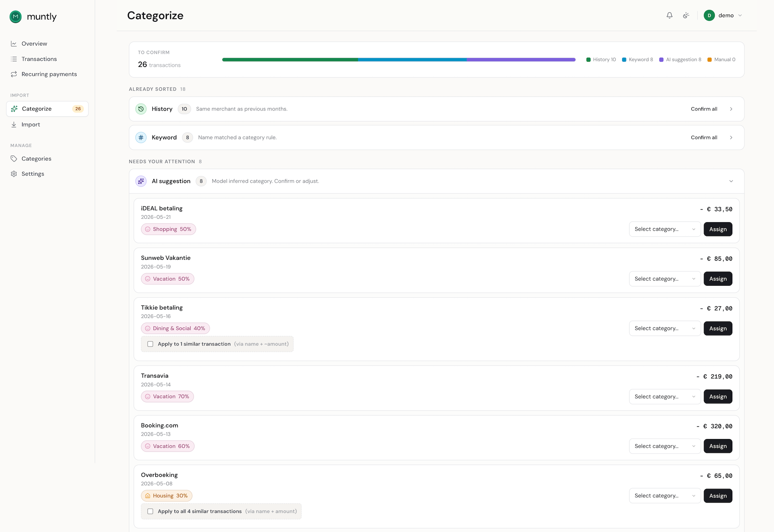774x532 pixels.
Task: Click the Categories tag icon in sidebar
Action: point(14,159)
